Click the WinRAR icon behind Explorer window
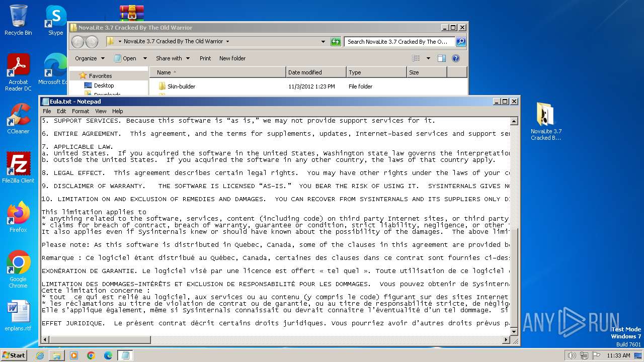The height and width of the screenshot is (362, 644). click(x=131, y=12)
